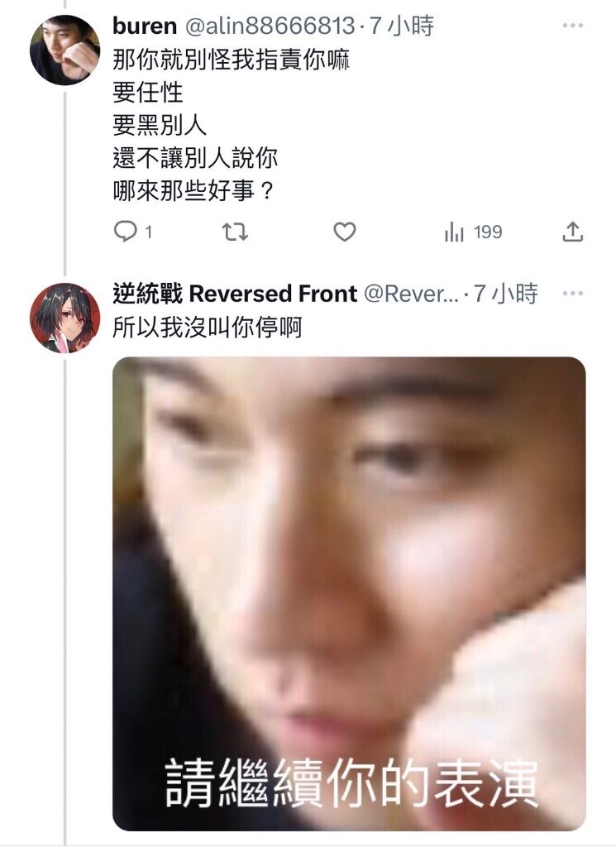Open the @alin88666813 handle
Image resolution: width=616 pixels, height=847 pixels.
click(x=270, y=26)
